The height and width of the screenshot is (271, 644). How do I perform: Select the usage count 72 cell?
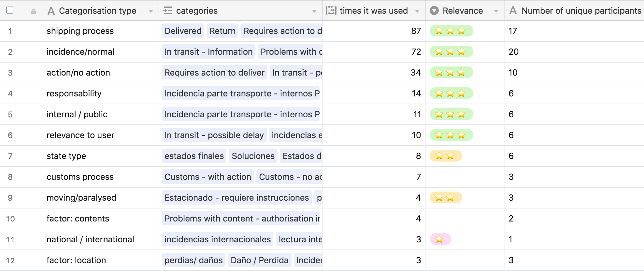coord(374,52)
